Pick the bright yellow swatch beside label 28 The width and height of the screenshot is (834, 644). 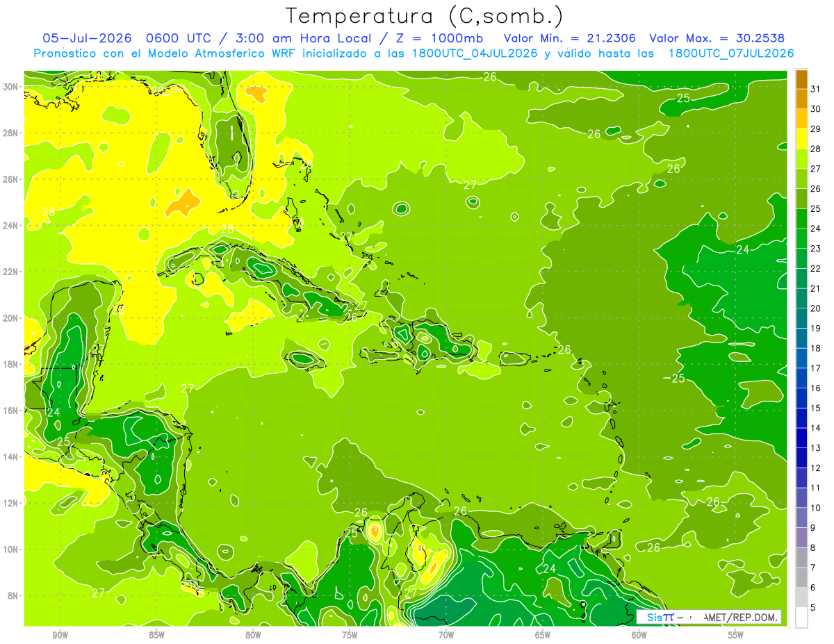[801, 139]
